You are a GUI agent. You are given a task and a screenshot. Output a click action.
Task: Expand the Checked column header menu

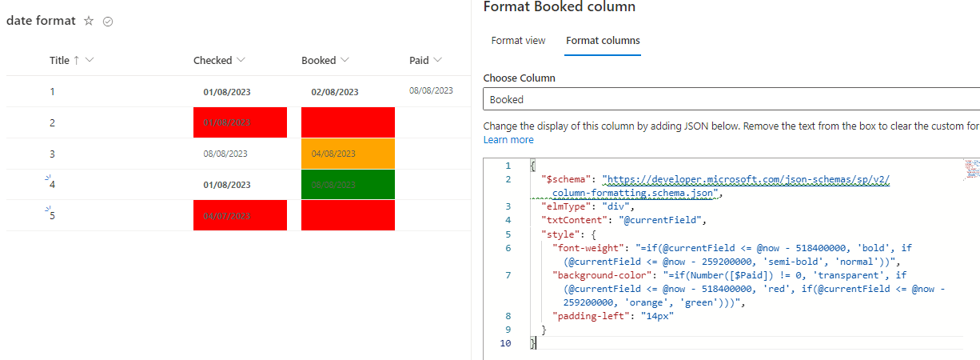(x=241, y=60)
